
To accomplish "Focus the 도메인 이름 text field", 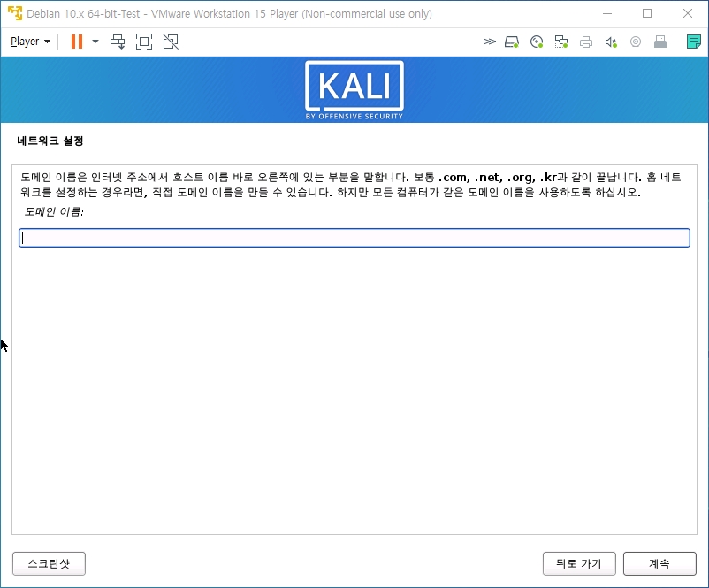I will click(x=354, y=238).
